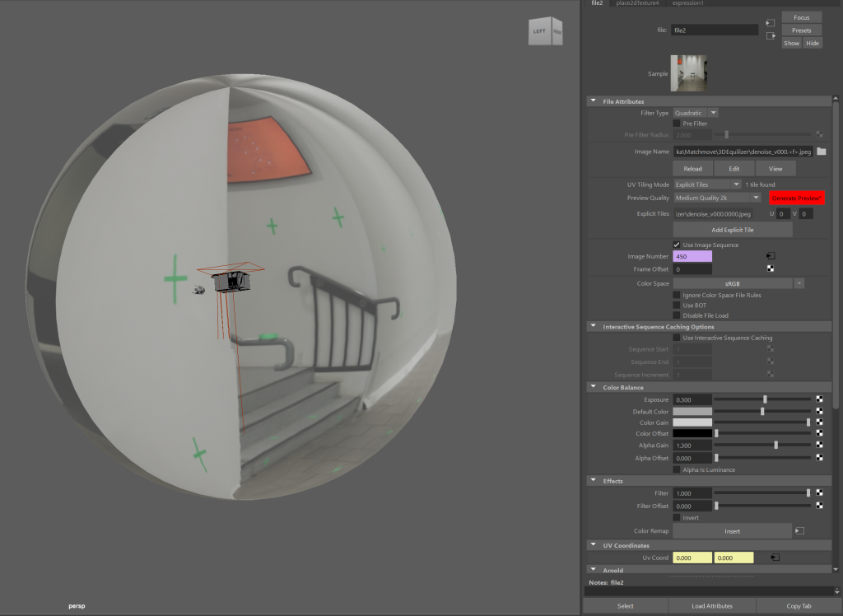Screen dimensions: 843x616
Task: Click the red Generate Preview button
Action: (796, 198)
